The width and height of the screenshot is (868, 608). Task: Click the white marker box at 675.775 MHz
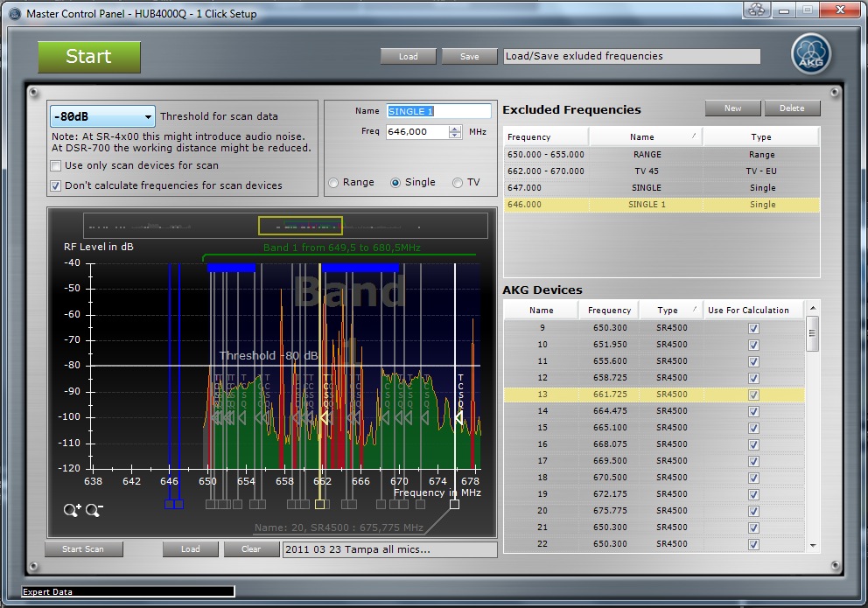[x=454, y=504]
